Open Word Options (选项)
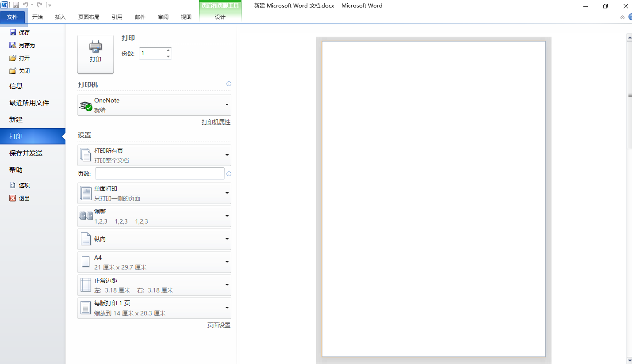Viewport: 632px width, 364px height. click(20, 186)
